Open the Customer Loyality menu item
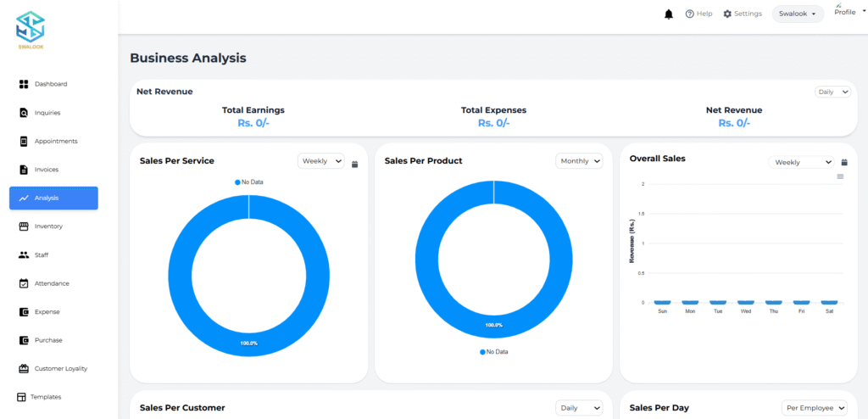Screen dimensions: 868x419 [60, 369]
